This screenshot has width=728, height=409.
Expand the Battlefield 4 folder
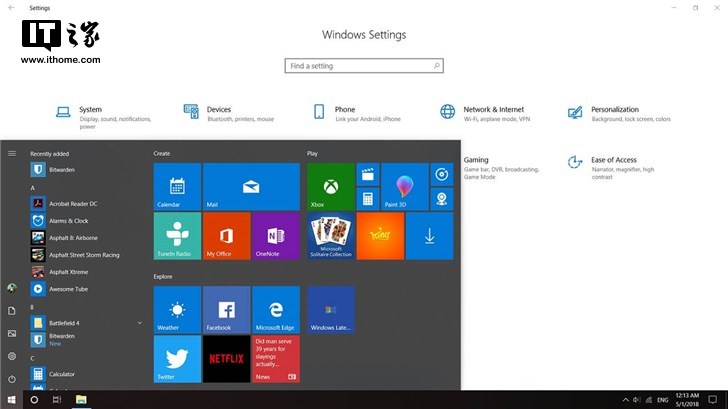click(140, 323)
